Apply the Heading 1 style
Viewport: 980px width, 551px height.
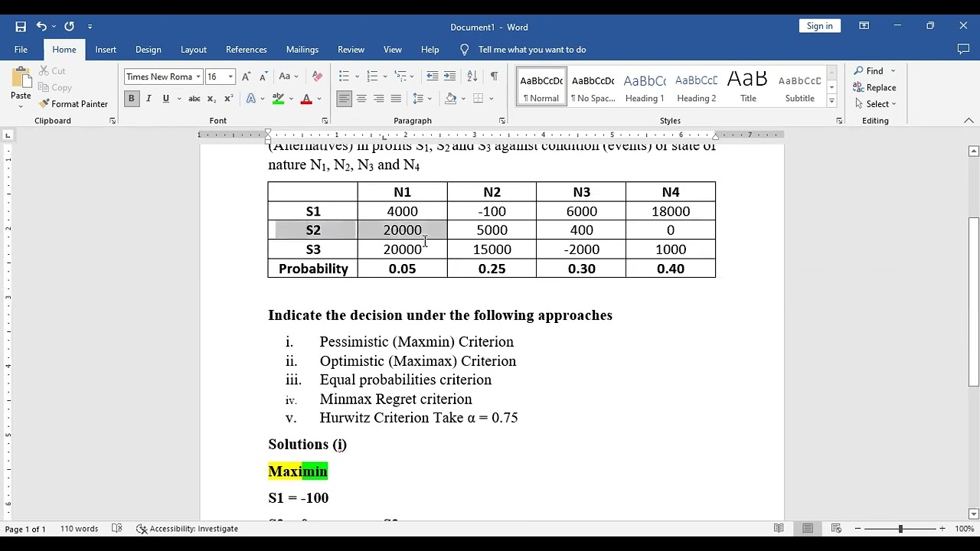tap(645, 87)
